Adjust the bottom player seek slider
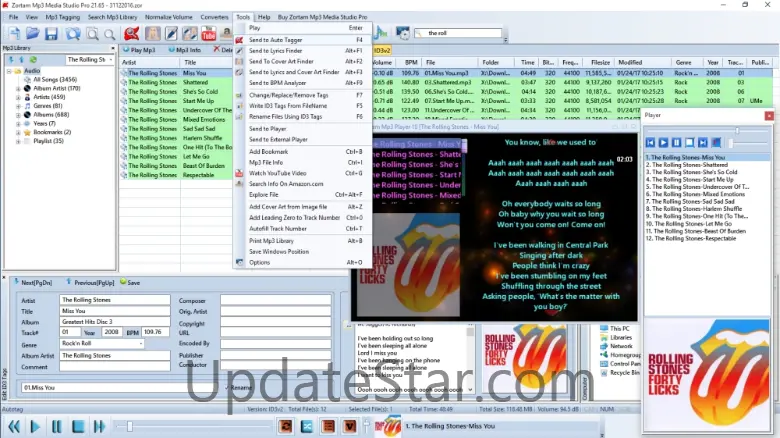Image resolution: width=780 pixels, height=438 pixels. click(x=130, y=427)
